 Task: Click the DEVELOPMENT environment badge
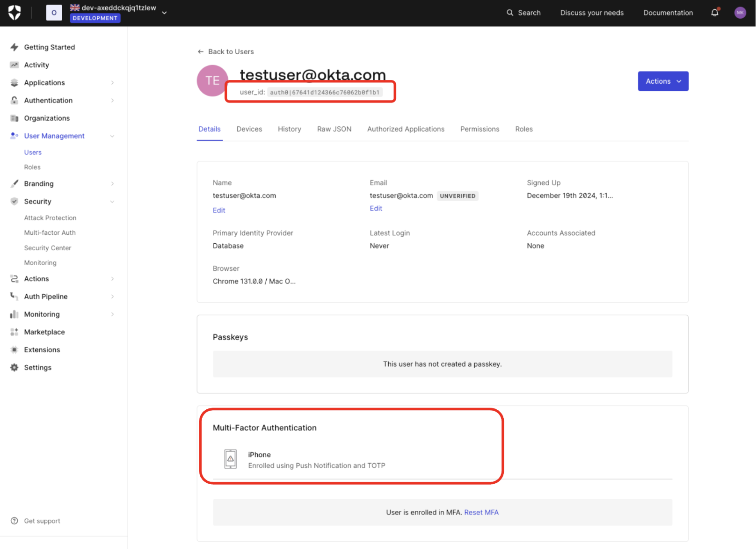(x=95, y=18)
